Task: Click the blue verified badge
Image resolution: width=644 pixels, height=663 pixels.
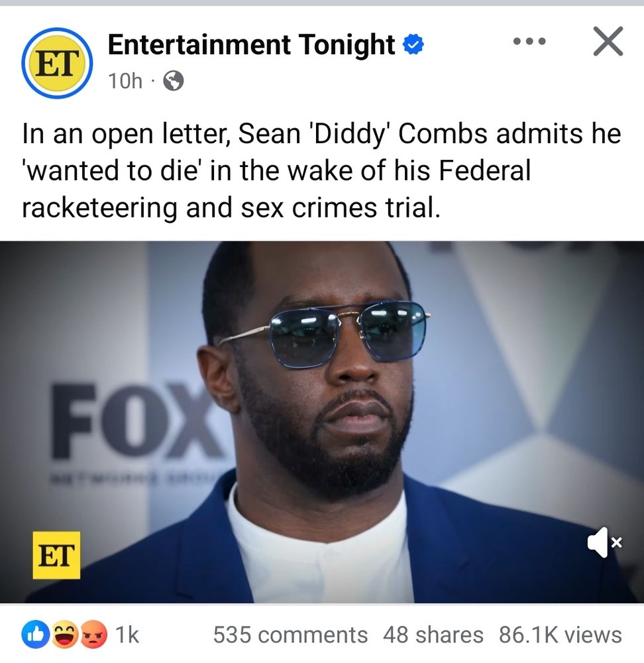Action: (x=413, y=45)
